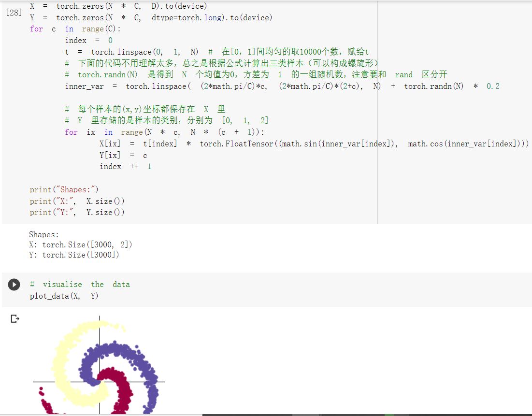Click the 'for c in range(C):' line
The image size is (532, 416).
pyautogui.click(x=75, y=29)
